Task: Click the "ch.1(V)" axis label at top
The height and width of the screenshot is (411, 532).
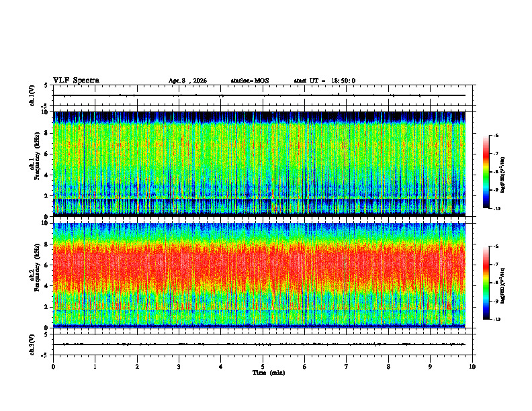Action: click(x=32, y=95)
